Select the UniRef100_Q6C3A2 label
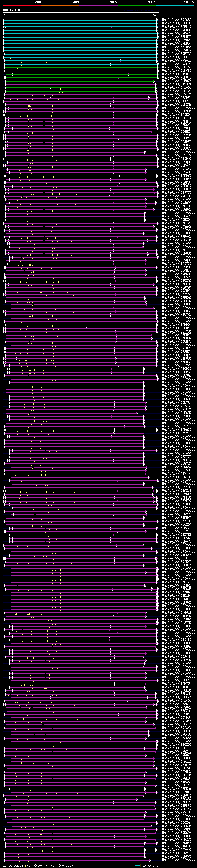197x868 pixels. 177,375
